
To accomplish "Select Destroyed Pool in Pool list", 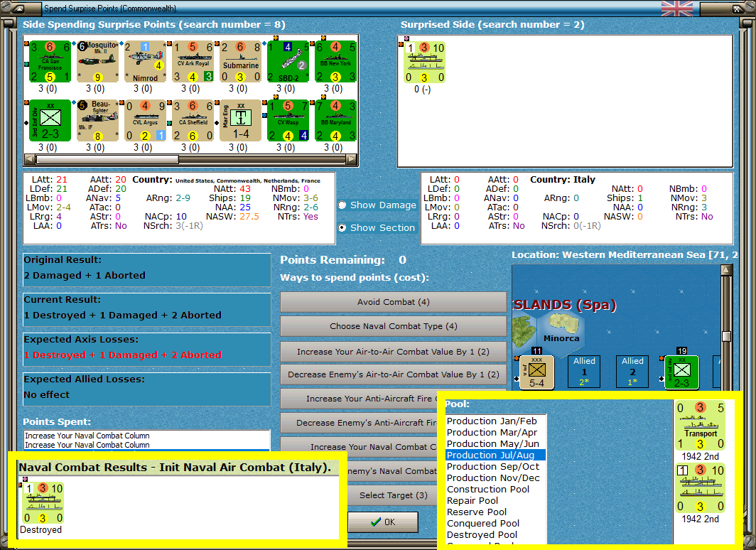I will (496, 535).
